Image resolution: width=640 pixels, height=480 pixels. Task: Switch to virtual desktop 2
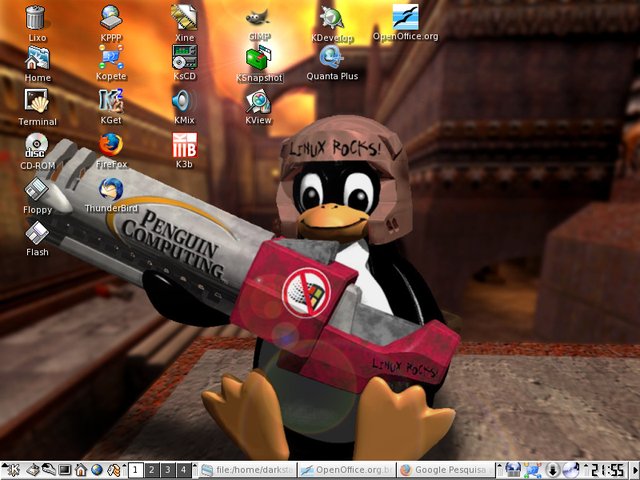(x=151, y=469)
